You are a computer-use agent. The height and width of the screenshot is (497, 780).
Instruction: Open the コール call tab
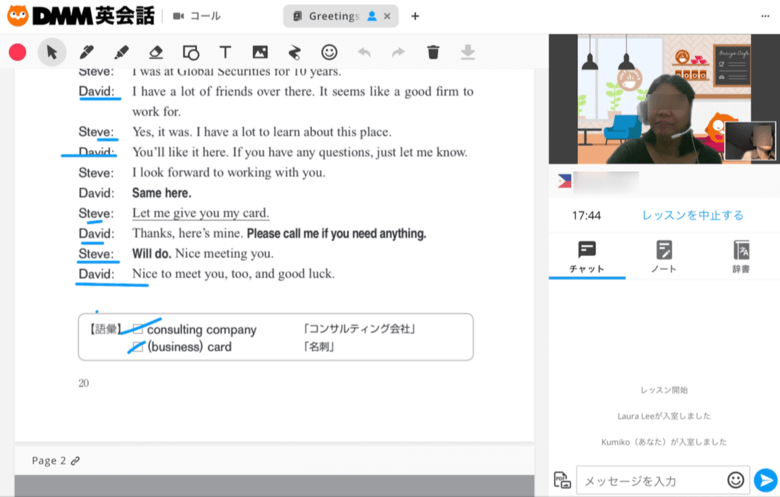point(197,16)
